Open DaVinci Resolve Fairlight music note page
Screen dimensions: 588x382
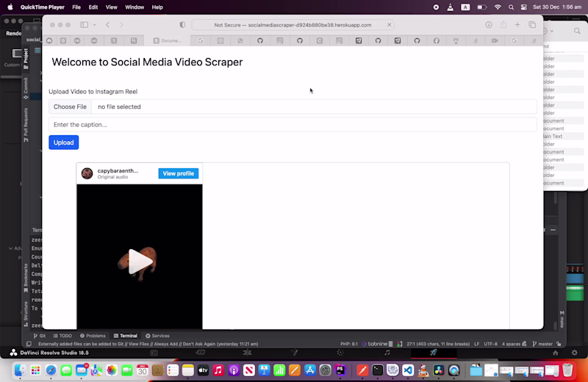coord(387,353)
